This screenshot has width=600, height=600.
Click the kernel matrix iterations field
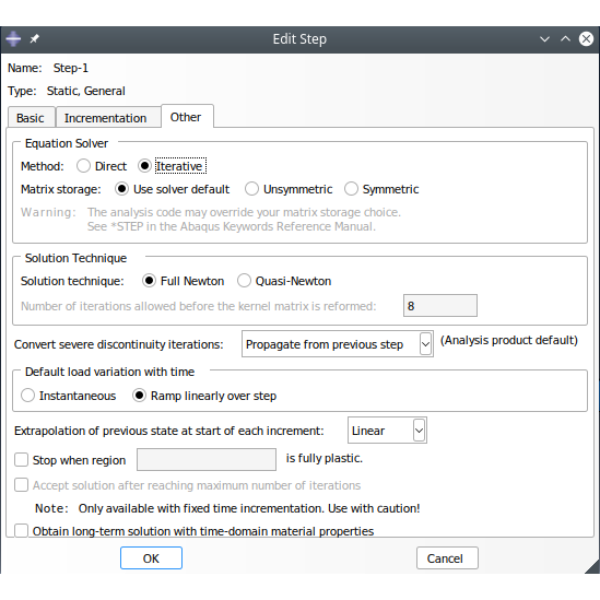click(440, 306)
